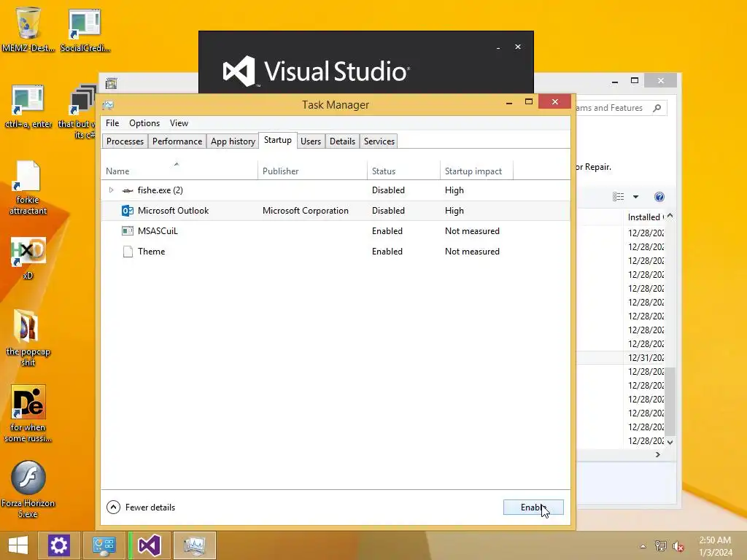The image size is (747, 560).
Task: Switch to the Services tab
Action: [379, 141]
